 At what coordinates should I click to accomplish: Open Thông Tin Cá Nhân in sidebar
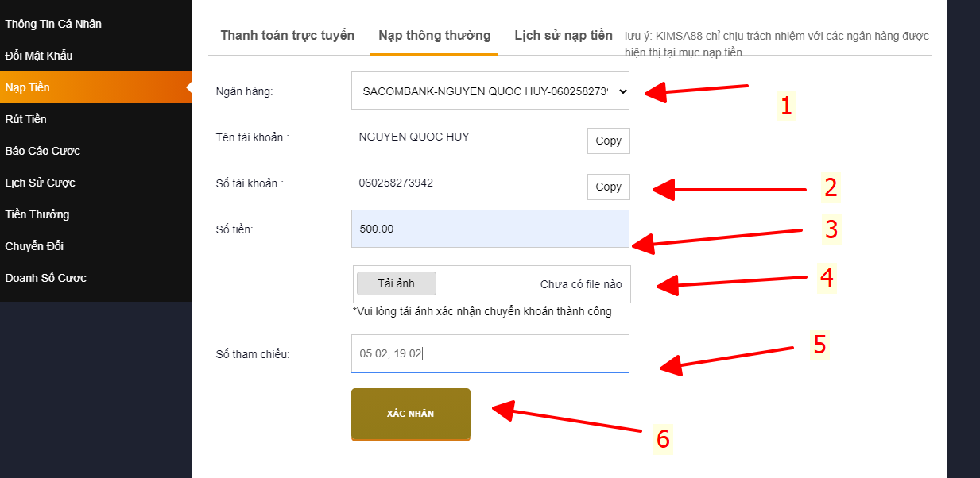point(53,24)
